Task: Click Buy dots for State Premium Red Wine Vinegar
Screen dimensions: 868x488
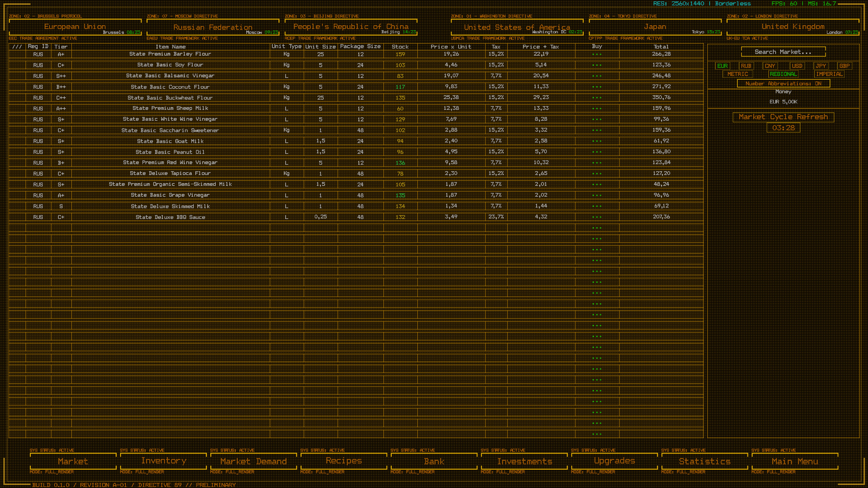Action: pos(597,163)
